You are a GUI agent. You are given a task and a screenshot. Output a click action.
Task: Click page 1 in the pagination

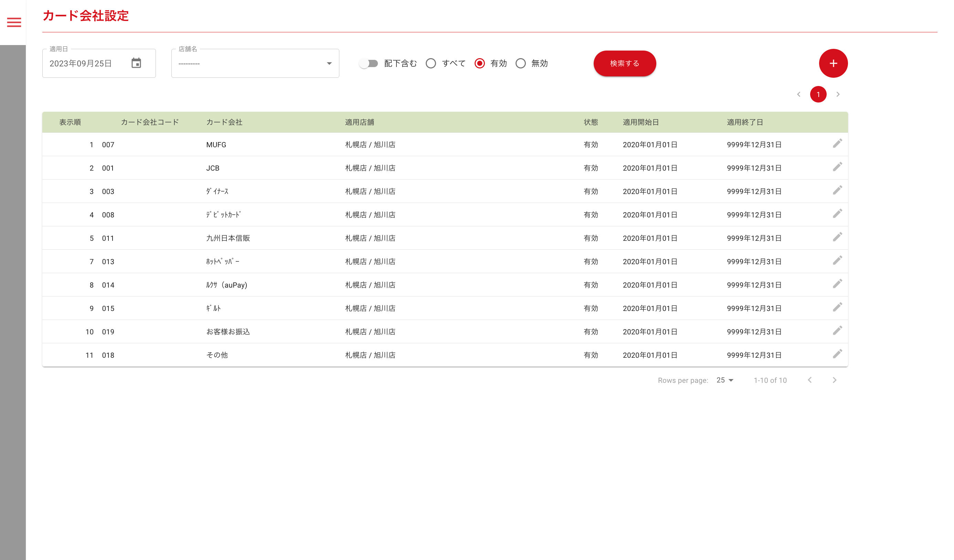[x=818, y=94]
